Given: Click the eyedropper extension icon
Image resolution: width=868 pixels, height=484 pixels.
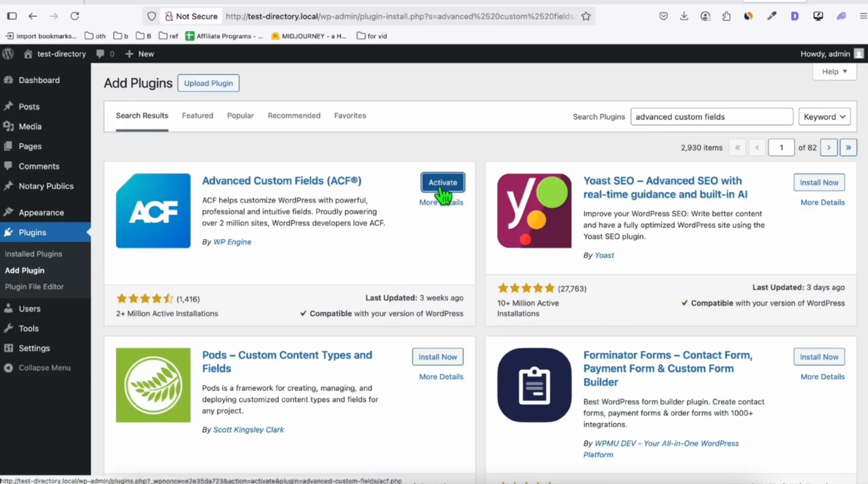Looking at the screenshot, I should (x=771, y=16).
